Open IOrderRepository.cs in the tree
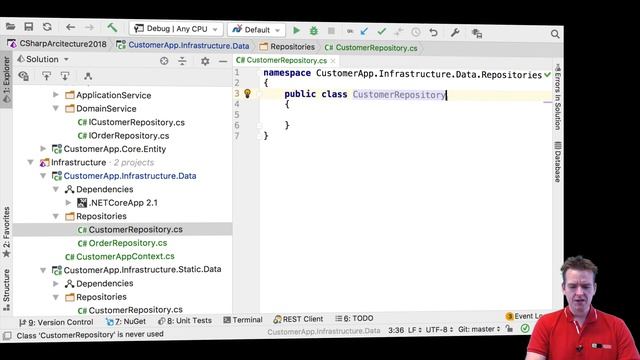The height and width of the screenshot is (360, 640). click(124, 136)
